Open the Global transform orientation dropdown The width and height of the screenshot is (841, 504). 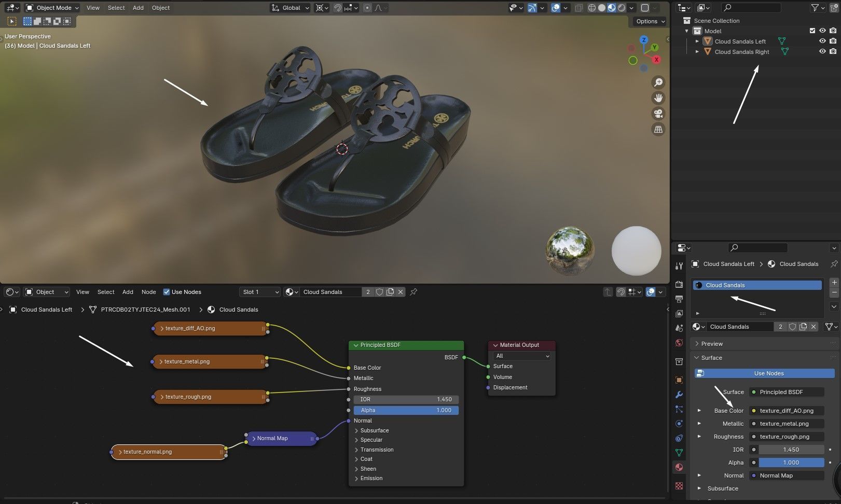click(x=291, y=8)
